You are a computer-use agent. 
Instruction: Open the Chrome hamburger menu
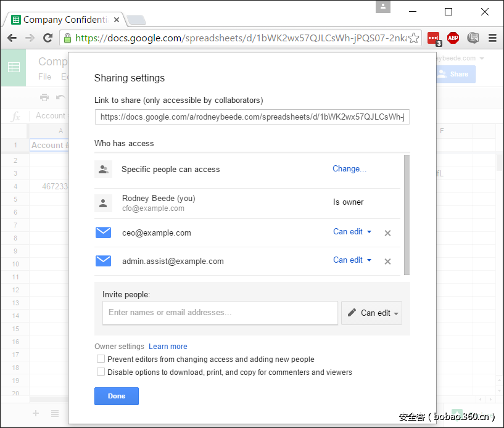[492, 38]
